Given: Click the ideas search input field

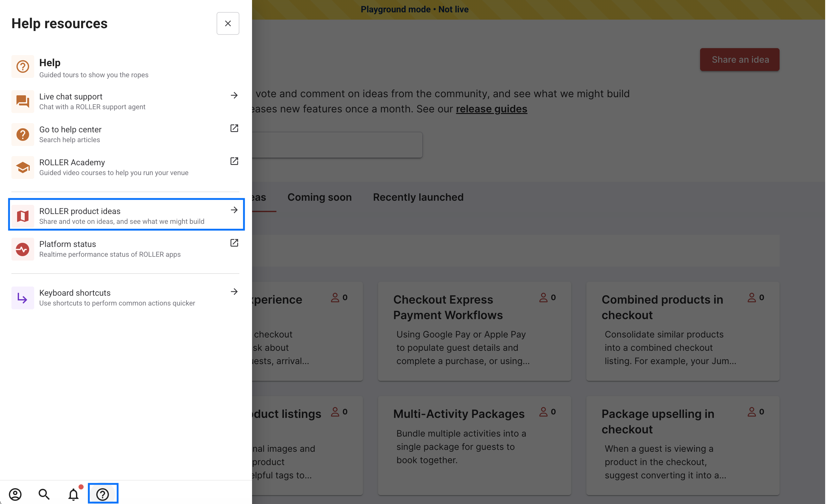Looking at the screenshot, I should tap(338, 145).
